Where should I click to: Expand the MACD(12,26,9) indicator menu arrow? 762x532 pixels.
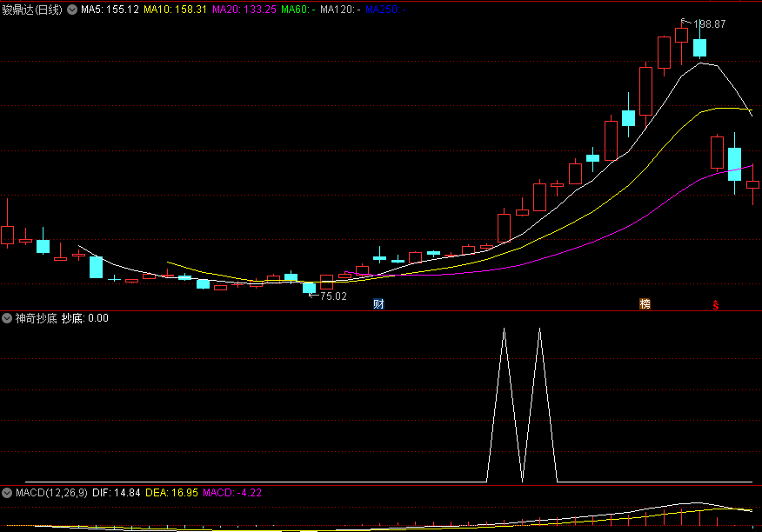7,493
